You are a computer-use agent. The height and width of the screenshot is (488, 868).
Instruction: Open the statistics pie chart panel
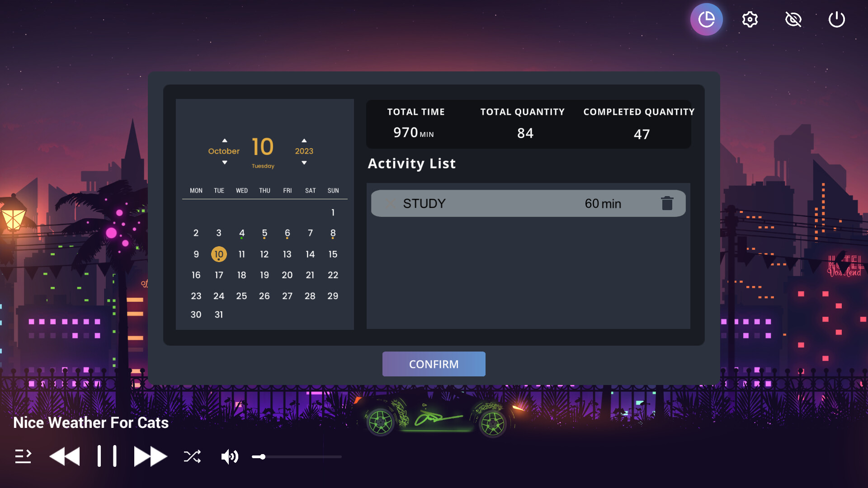tap(706, 19)
